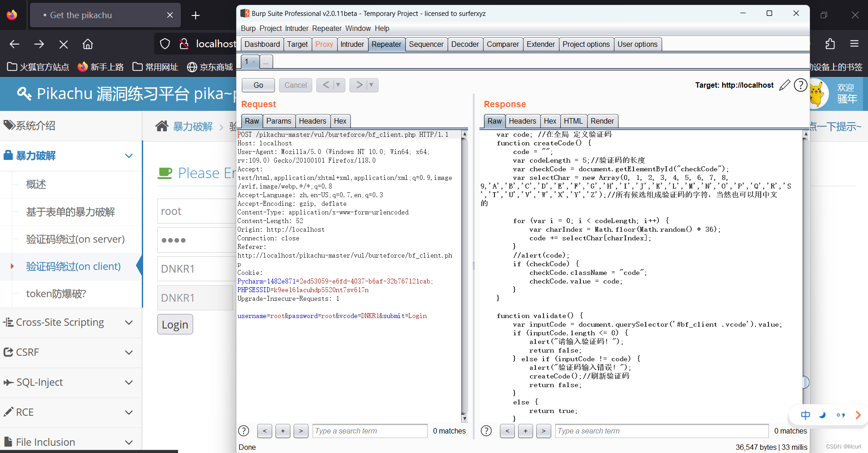Viewport: 868px width, 453px height.
Task: Add new Repeater tab with ellipsis
Action: [x=266, y=62]
